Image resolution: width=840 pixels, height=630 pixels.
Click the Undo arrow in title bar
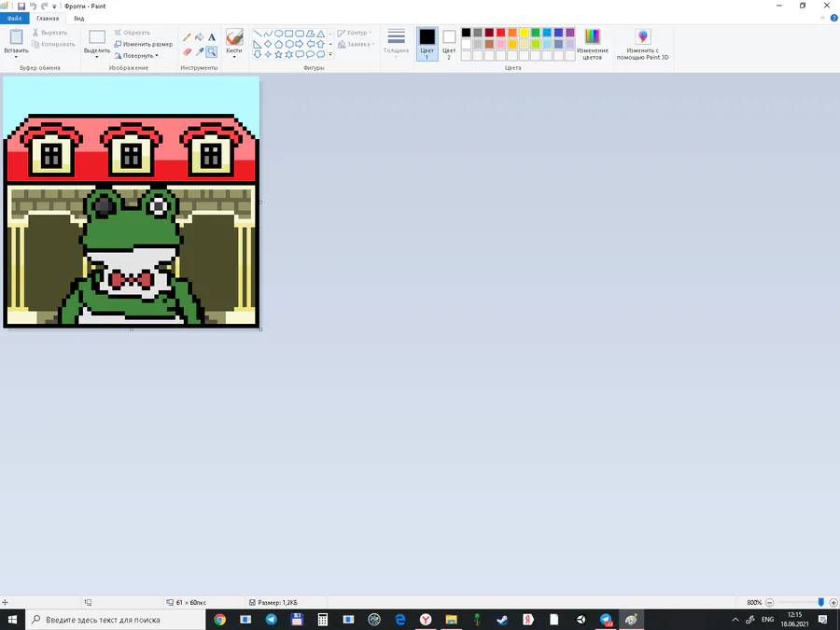[x=34, y=6]
